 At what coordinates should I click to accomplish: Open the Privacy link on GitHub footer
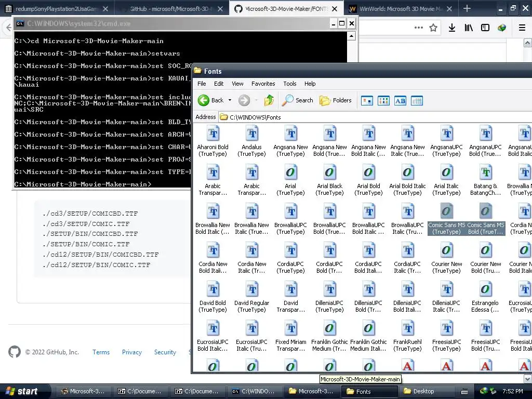point(132,352)
